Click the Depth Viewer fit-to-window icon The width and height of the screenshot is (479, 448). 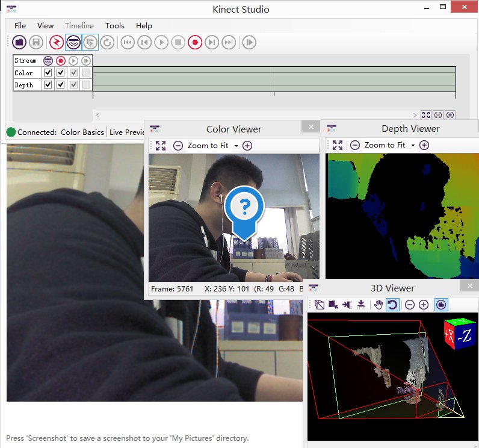[x=338, y=145]
